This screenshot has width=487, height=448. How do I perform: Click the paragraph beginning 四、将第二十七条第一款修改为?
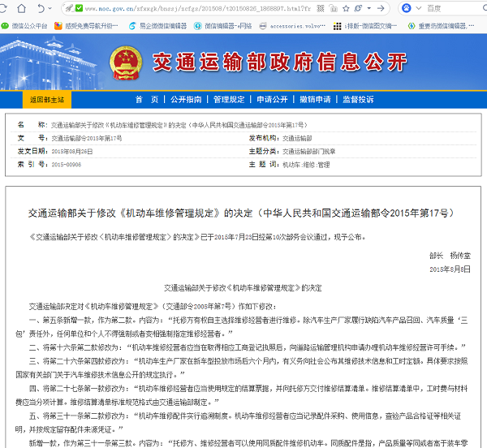(242, 395)
